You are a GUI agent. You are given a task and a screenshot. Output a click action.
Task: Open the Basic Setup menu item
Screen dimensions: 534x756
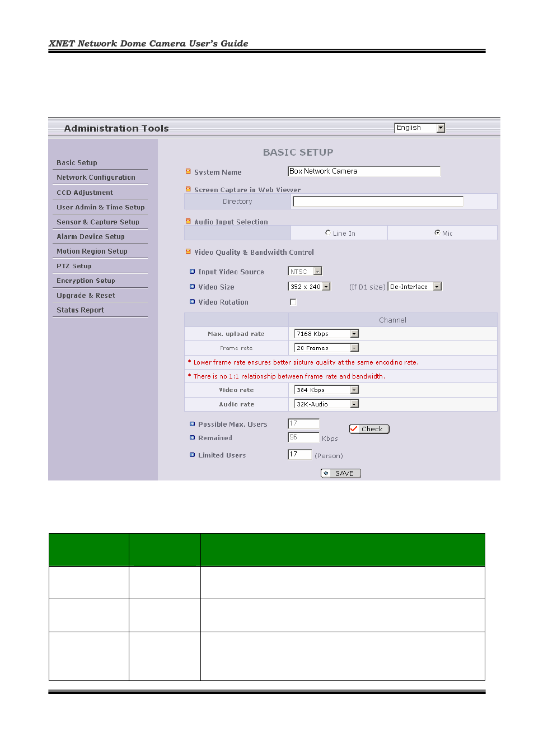[x=77, y=163]
